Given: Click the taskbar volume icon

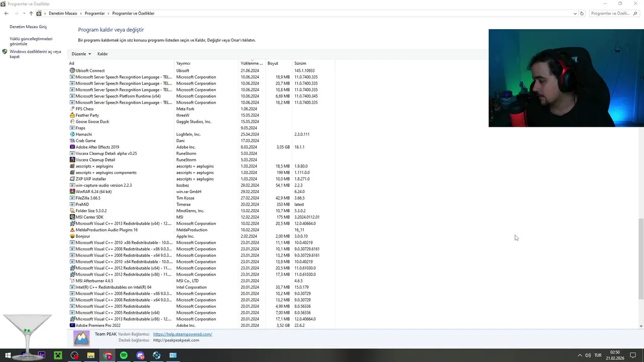Looking at the screenshot, I should click(588, 355).
